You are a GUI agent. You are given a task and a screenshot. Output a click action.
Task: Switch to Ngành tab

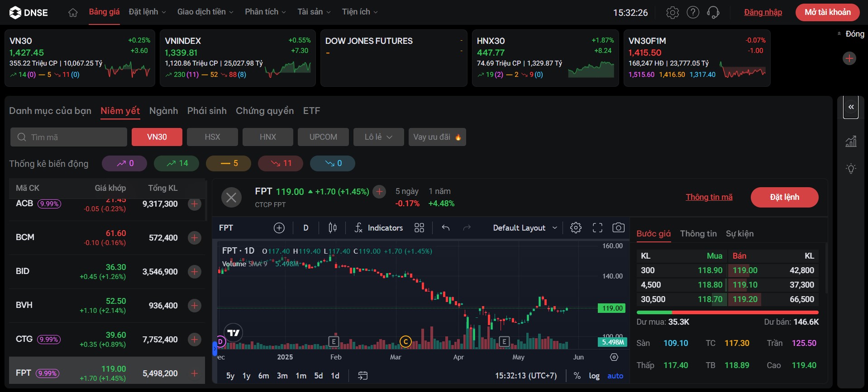164,111
